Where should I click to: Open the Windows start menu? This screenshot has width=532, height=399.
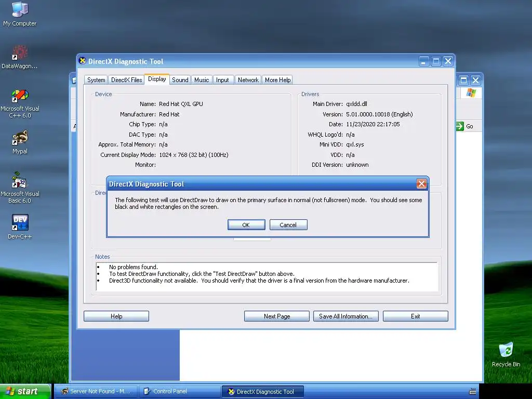(x=25, y=392)
